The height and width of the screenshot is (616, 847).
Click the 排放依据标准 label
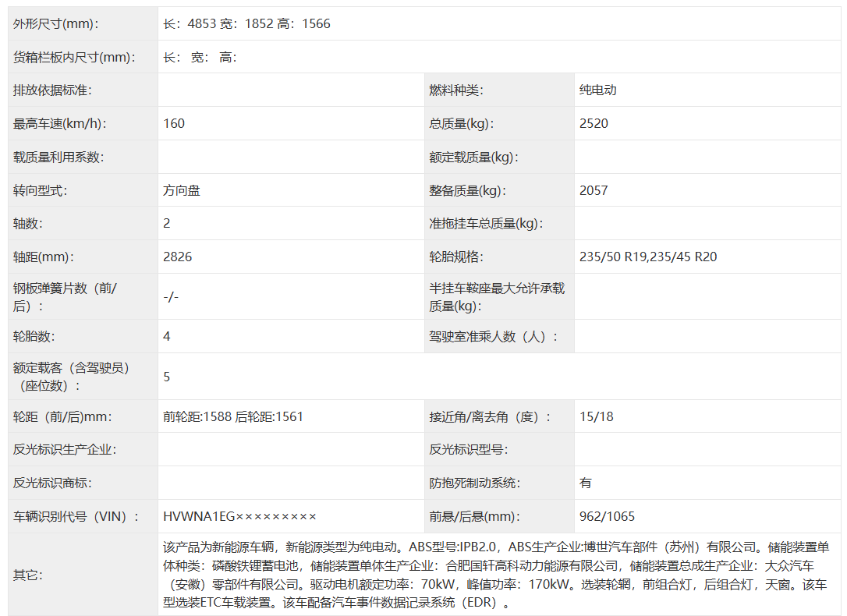click(x=52, y=90)
